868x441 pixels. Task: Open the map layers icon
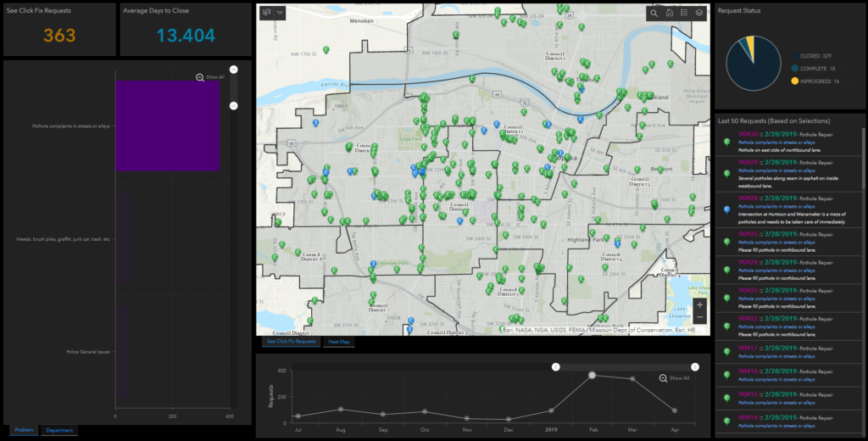click(698, 14)
